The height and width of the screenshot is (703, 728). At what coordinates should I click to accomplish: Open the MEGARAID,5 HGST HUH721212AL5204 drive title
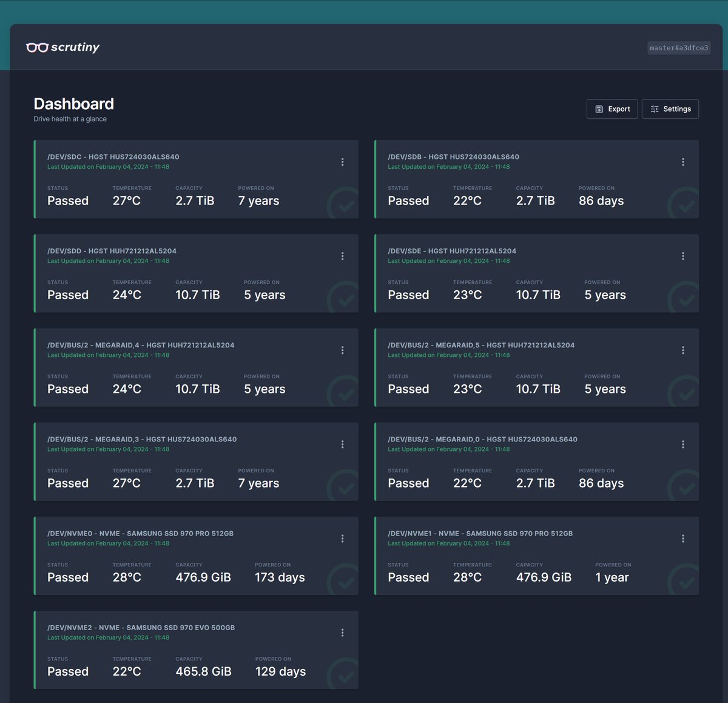coord(481,345)
